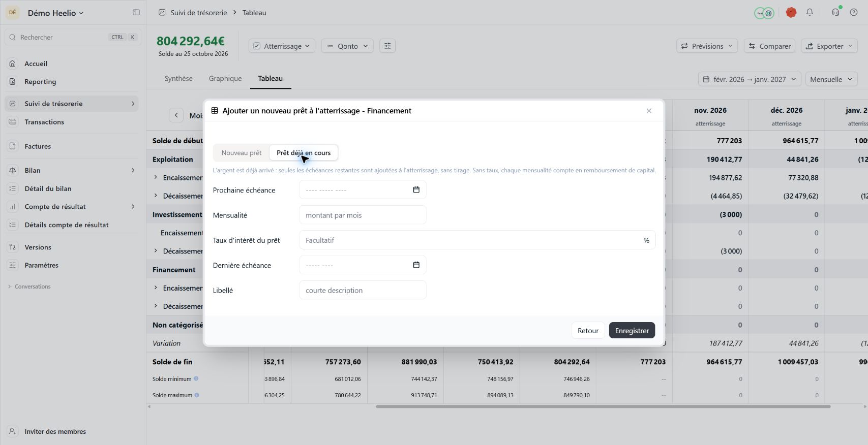The image size is (868, 445).
Task: Click the Retour button
Action: (588, 331)
